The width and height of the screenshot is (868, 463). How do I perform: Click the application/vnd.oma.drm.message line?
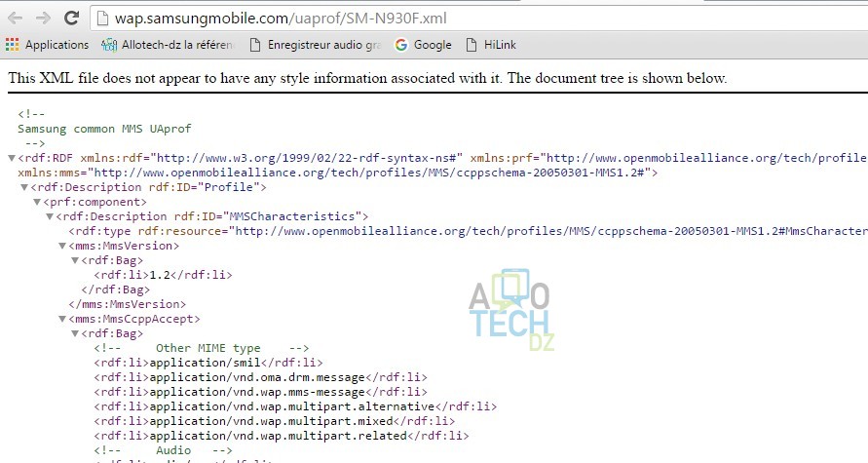click(x=261, y=377)
